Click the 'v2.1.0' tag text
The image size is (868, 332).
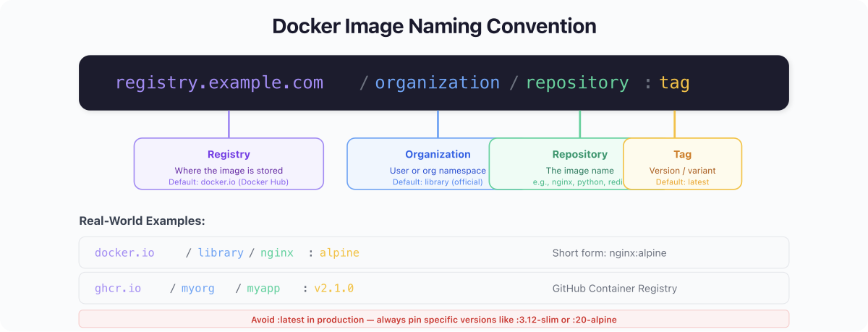click(333, 288)
